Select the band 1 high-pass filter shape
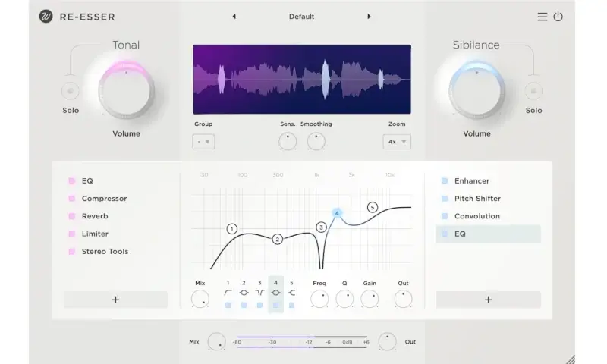Image resolution: width=607 pixels, height=364 pixels. pos(228,292)
